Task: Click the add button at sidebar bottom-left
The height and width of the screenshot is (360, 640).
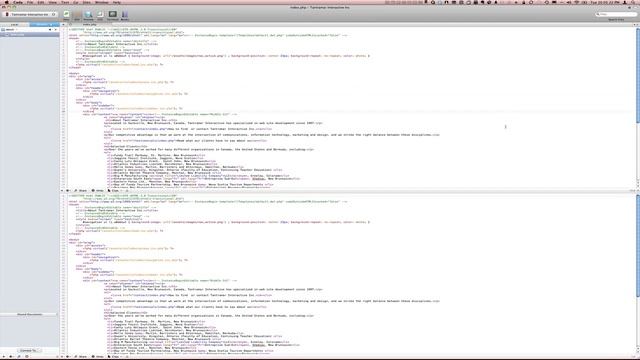Action: (x=4, y=357)
